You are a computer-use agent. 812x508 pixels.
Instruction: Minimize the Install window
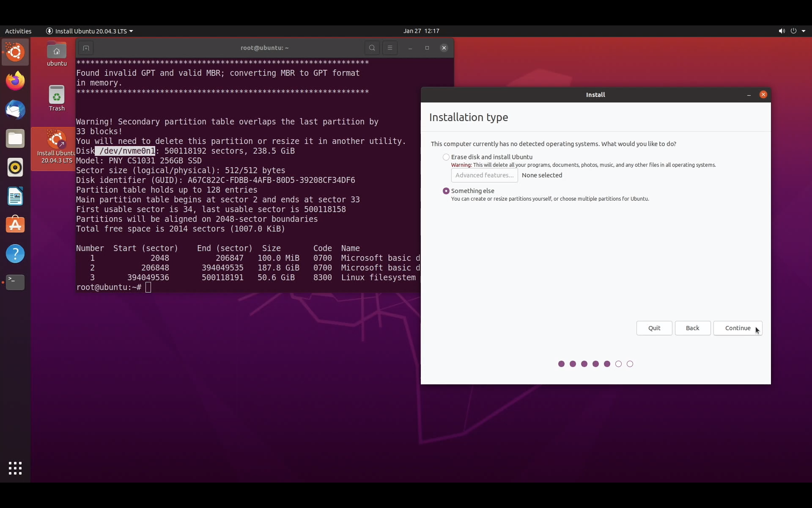click(749, 95)
